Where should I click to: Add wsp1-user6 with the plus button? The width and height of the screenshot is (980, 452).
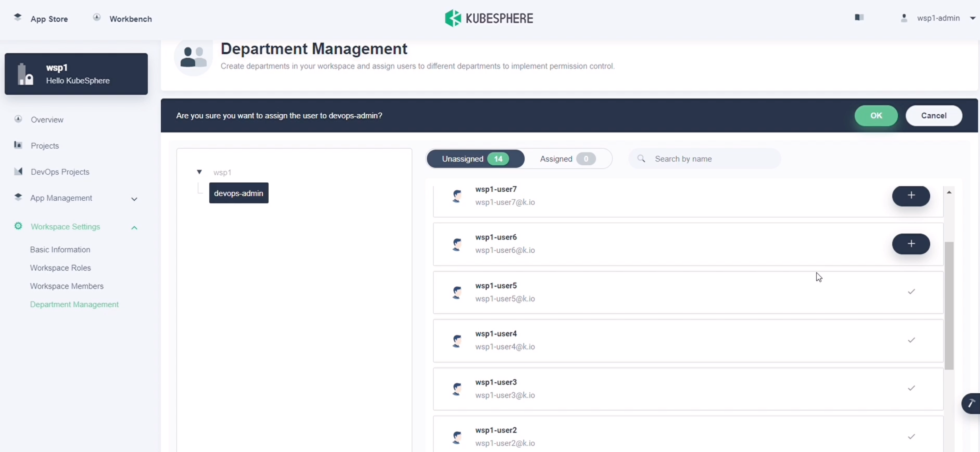[911, 244]
